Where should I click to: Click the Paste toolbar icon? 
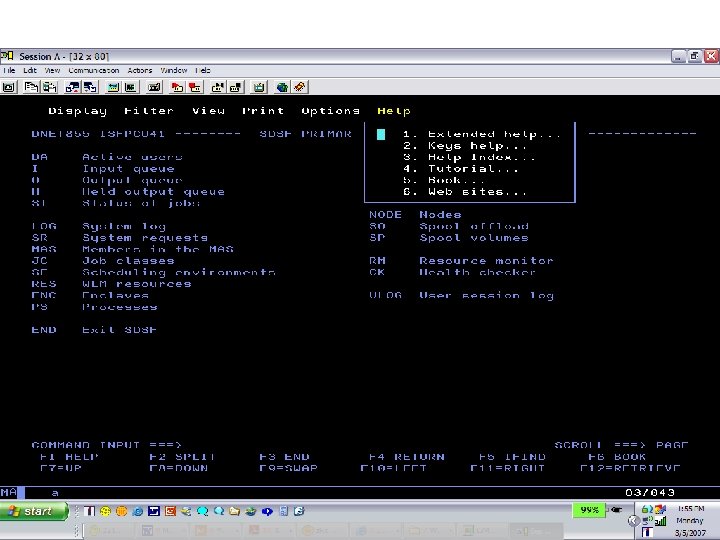point(49,87)
